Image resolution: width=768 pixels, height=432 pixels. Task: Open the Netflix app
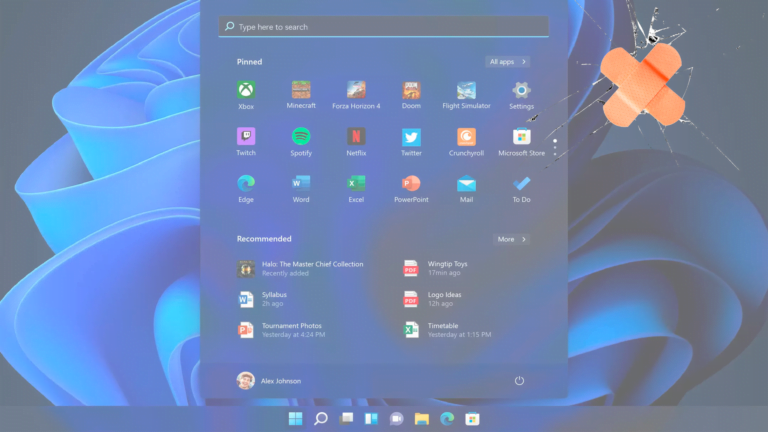356,142
